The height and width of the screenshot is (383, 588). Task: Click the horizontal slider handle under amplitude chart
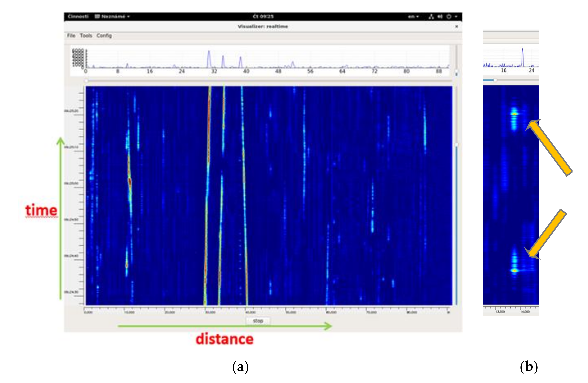click(86, 81)
